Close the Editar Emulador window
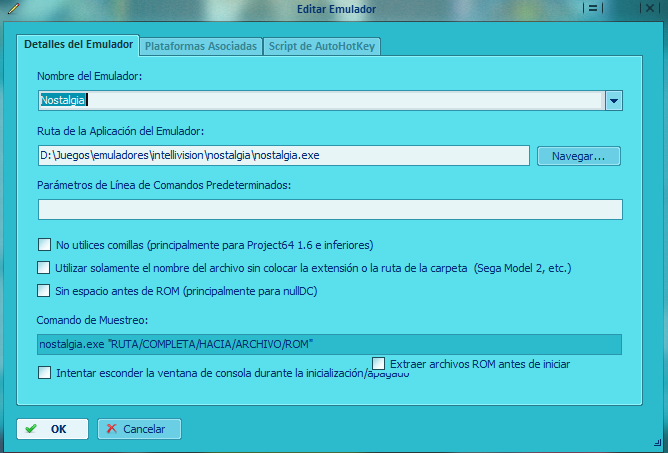The height and width of the screenshot is (453, 668). (x=650, y=8)
